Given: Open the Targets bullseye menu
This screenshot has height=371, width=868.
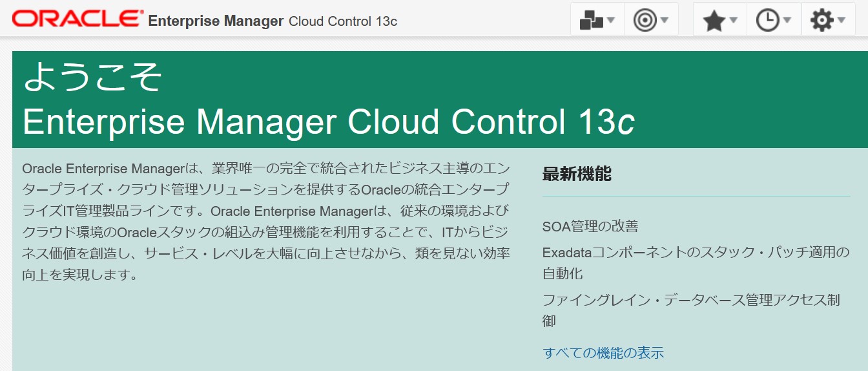Looking at the screenshot, I should pos(651,20).
